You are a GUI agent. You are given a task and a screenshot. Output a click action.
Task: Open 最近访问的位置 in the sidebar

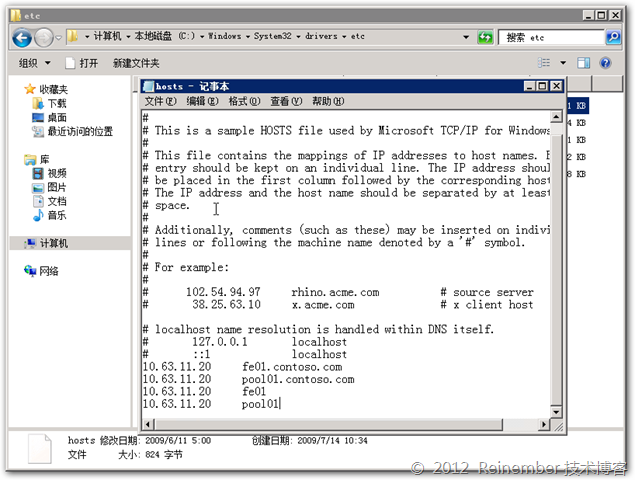[80, 131]
